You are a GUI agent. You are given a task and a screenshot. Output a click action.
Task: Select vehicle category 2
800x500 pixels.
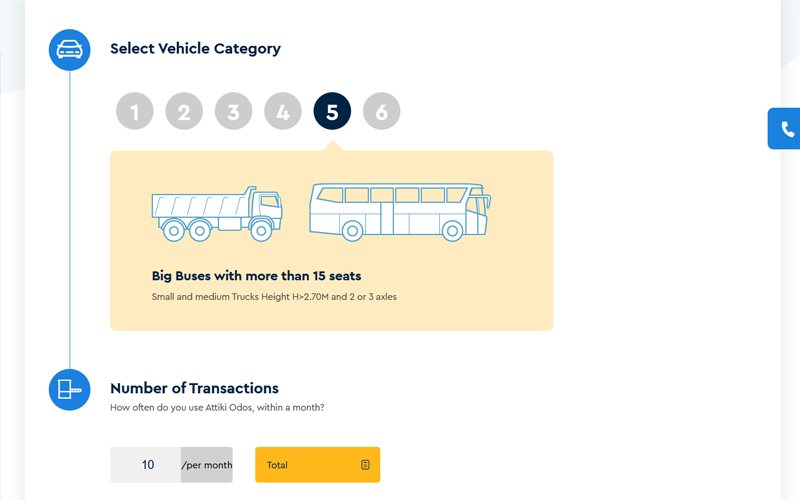(x=184, y=112)
